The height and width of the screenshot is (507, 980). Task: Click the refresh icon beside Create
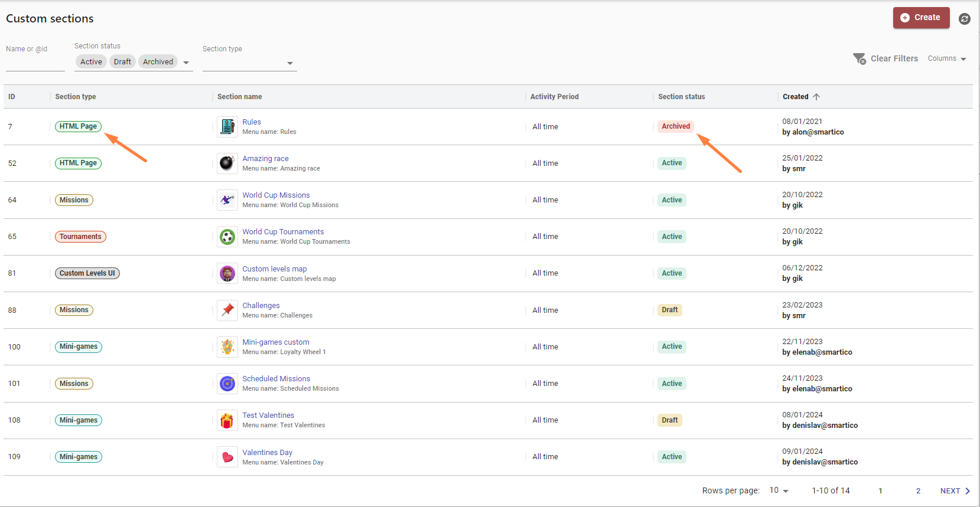coord(964,19)
